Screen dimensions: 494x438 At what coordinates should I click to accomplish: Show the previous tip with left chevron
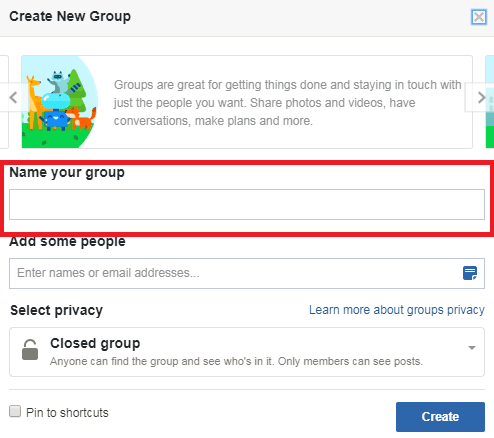coord(13,97)
